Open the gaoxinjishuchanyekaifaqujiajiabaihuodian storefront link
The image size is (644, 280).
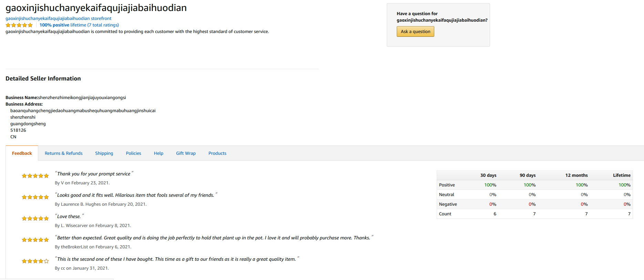pyautogui.click(x=58, y=19)
